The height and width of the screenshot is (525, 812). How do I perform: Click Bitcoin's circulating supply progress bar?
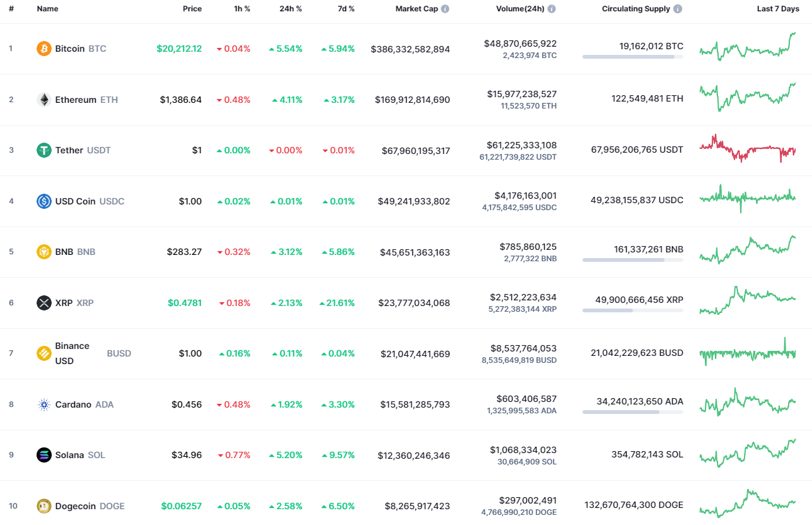point(632,57)
